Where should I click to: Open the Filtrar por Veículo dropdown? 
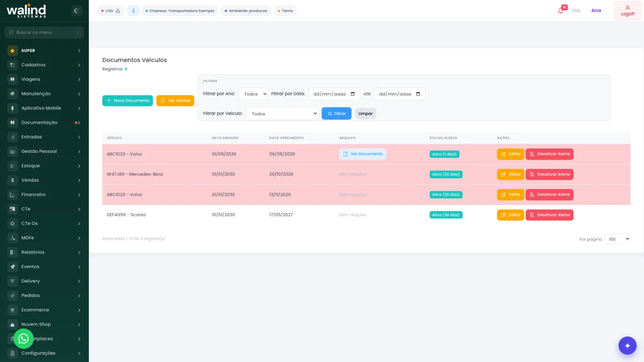point(282,113)
